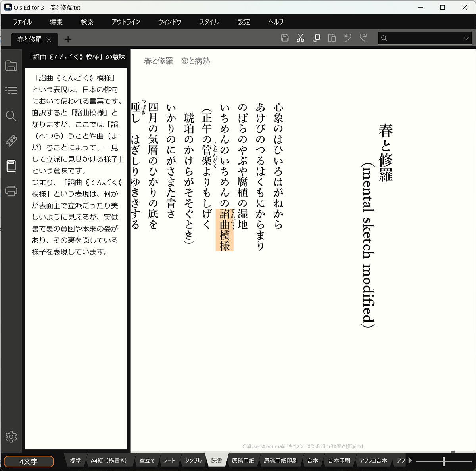Open the 設定 menu
476x471 pixels.
click(244, 22)
